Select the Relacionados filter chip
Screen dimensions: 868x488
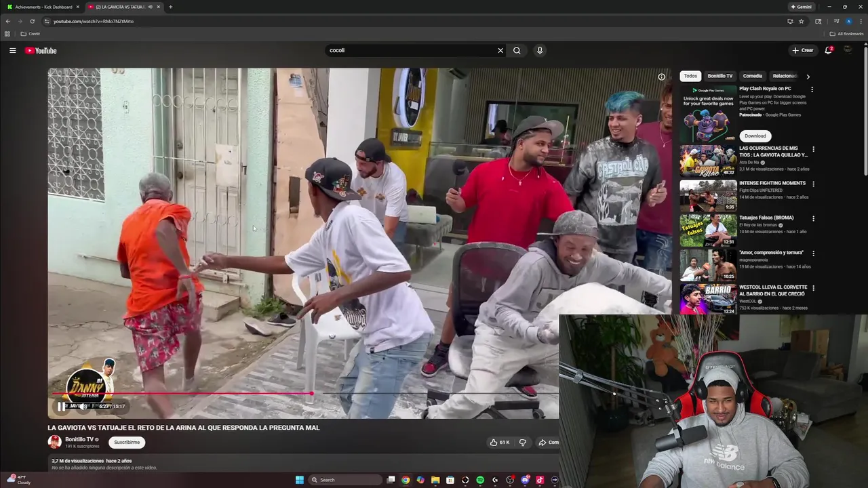coord(784,76)
